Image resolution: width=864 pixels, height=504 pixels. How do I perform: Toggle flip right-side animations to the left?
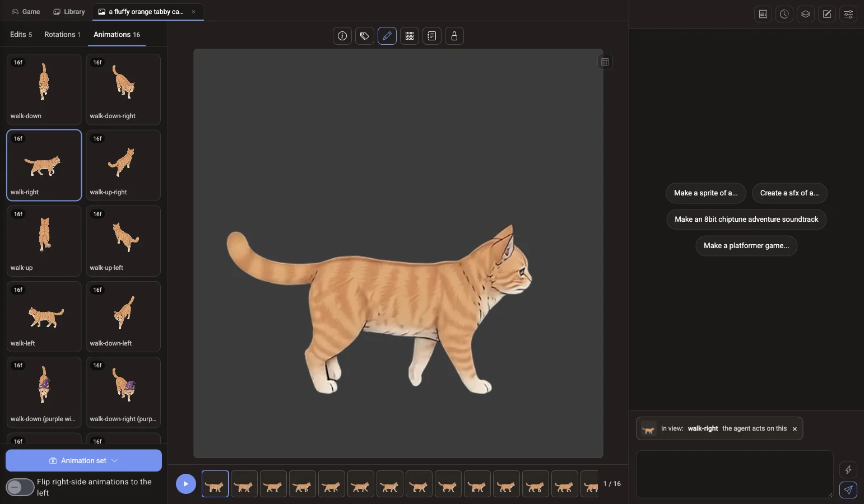tap(20, 487)
